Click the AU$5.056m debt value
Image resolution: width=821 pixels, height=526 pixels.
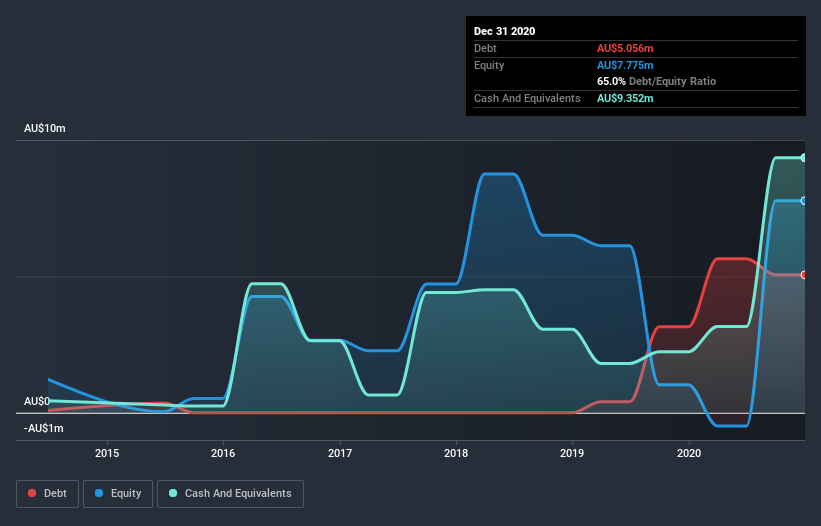pyautogui.click(x=625, y=48)
